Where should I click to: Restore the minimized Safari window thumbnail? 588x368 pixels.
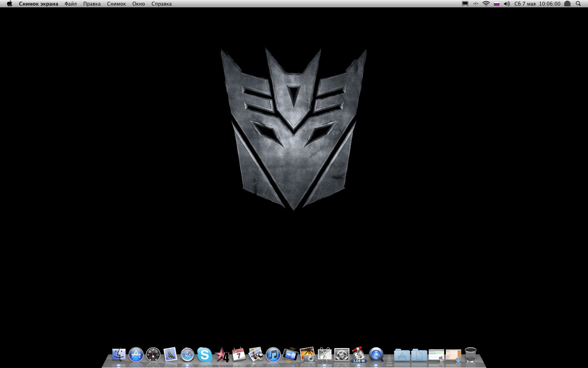pos(453,355)
